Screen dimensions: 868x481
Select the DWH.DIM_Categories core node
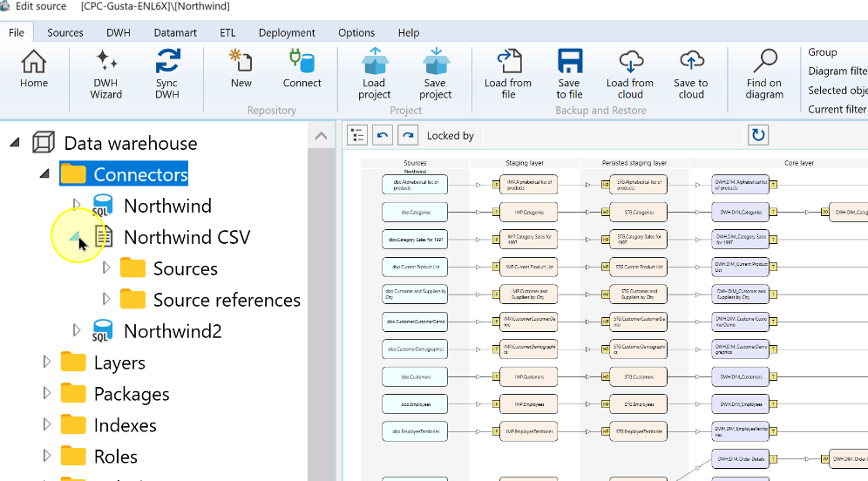pyautogui.click(x=740, y=212)
